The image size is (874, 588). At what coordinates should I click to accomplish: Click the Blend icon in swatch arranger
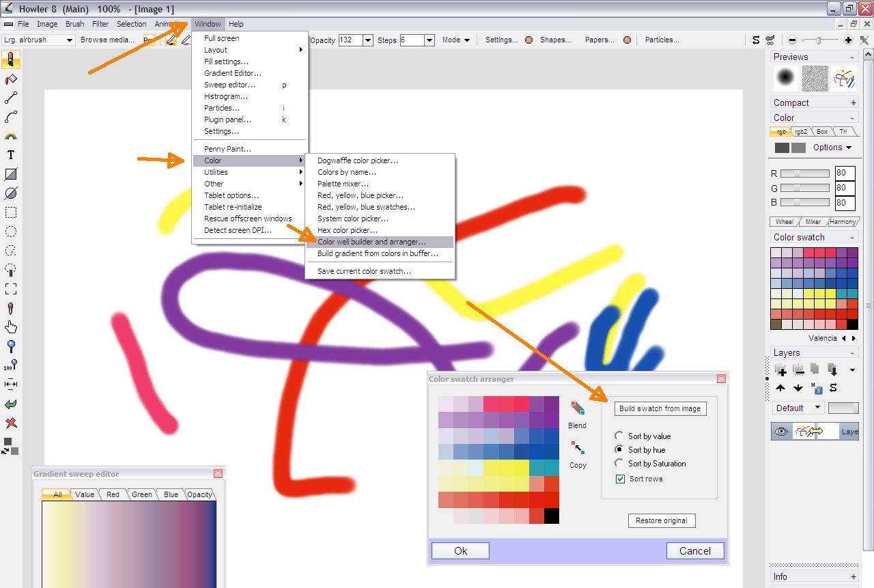pos(578,409)
